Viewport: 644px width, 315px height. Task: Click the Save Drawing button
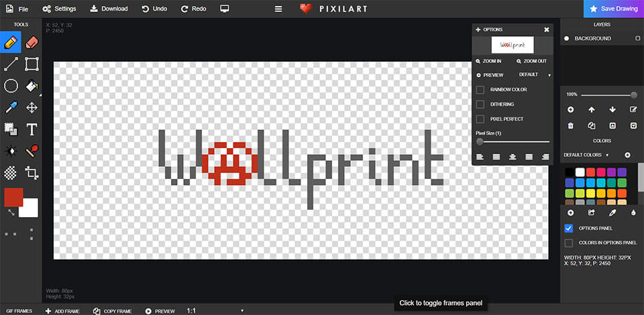point(614,9)
